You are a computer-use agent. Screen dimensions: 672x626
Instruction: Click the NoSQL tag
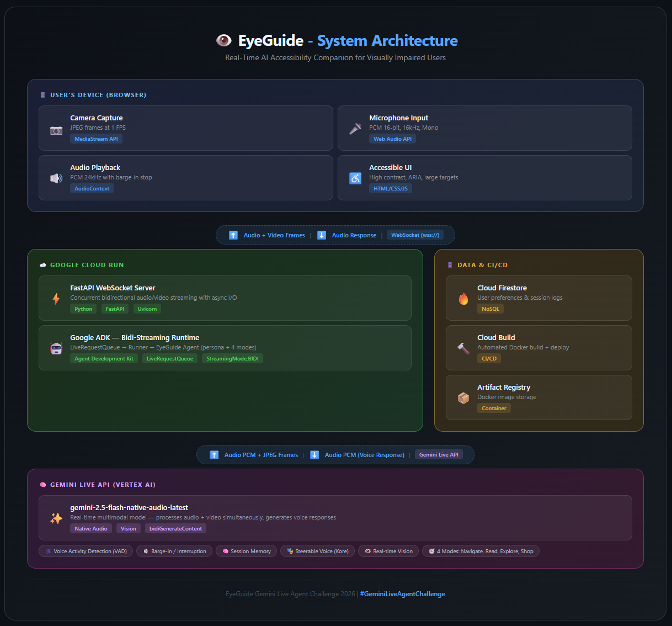490,309
